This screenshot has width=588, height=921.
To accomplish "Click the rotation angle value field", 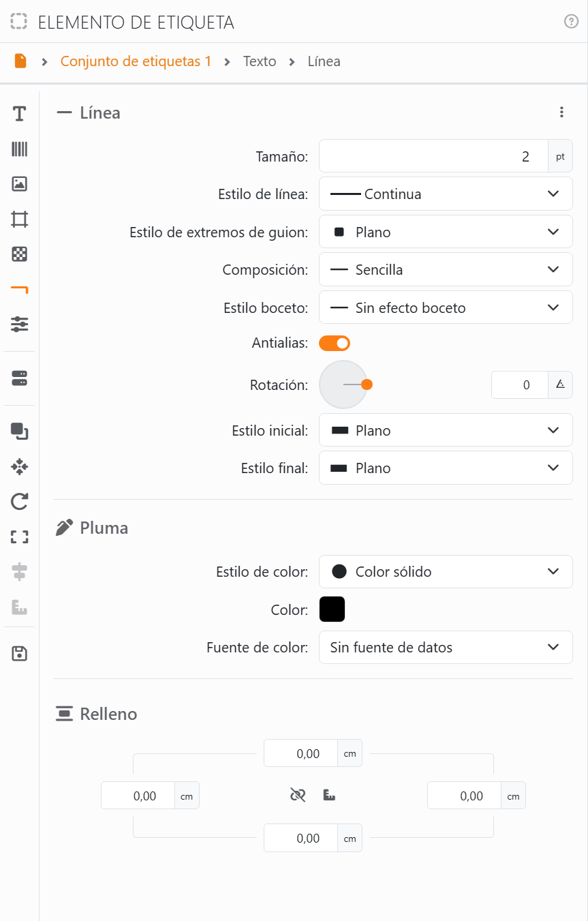I will (520, 384).
